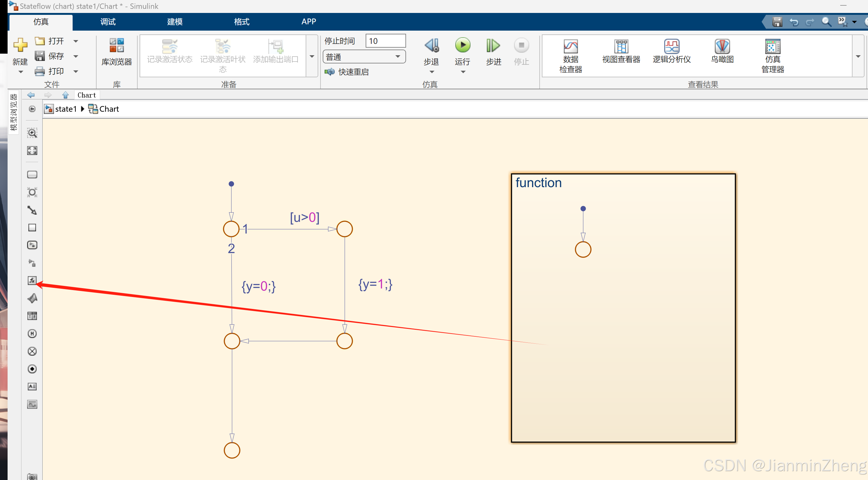This screenshot has width=868, height=480.
Task: Click the Fit to View icon
Action: (x=32, y=150)
